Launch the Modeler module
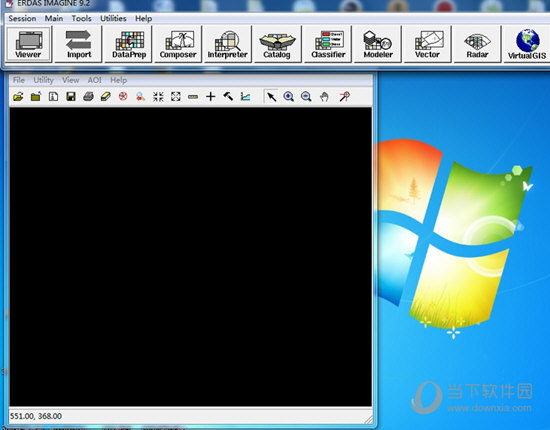This screenshot has height=430, width=550. coord(378,44)
